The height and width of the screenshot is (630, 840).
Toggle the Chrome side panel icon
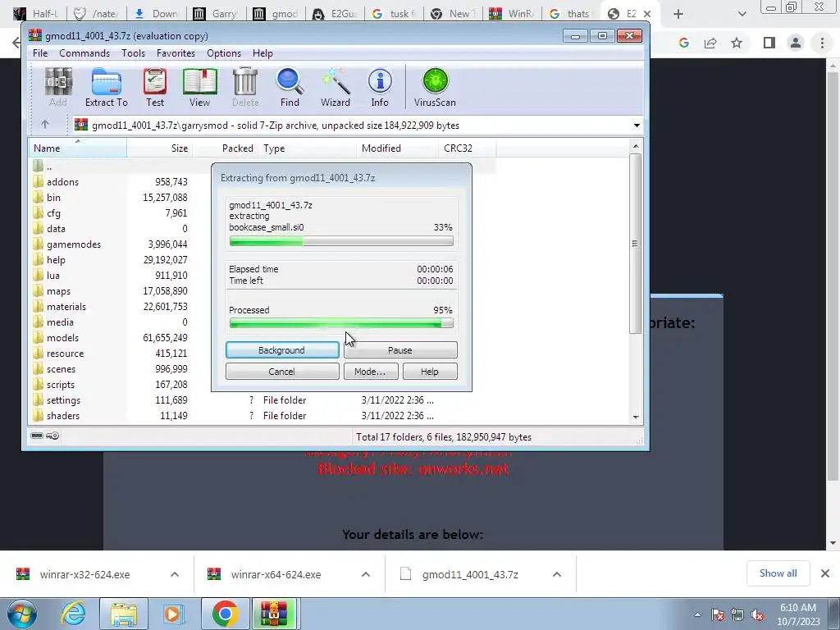(x=769, y=43)
